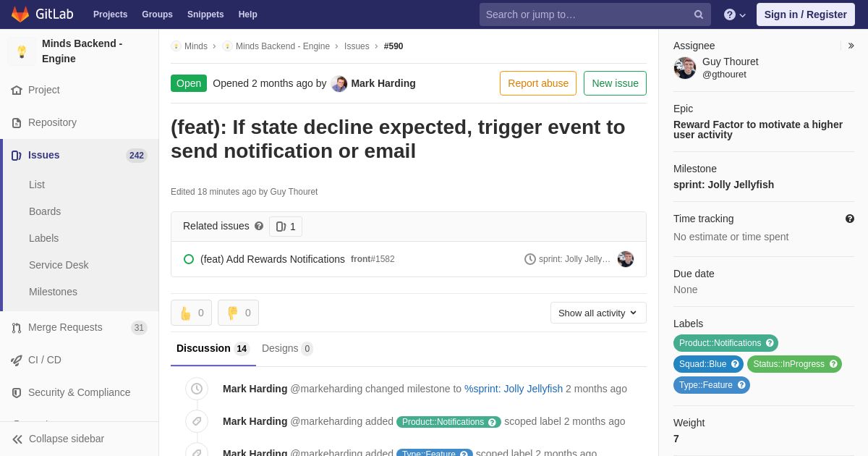Open Security & Compliance shield icon
The height and width of the screenshot is (456, 868).
[17, 393]
